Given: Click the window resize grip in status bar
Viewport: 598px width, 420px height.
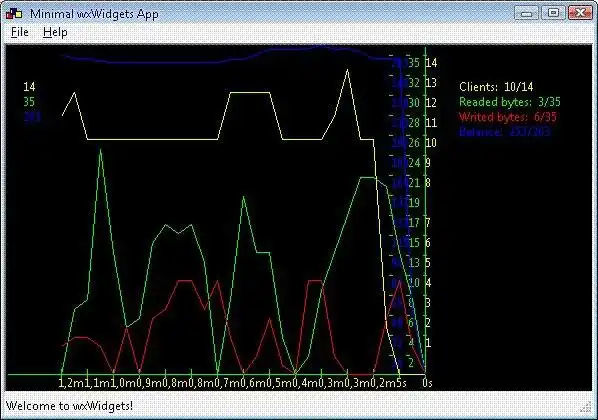Looking at the screenshot, I should coord(585,407).
